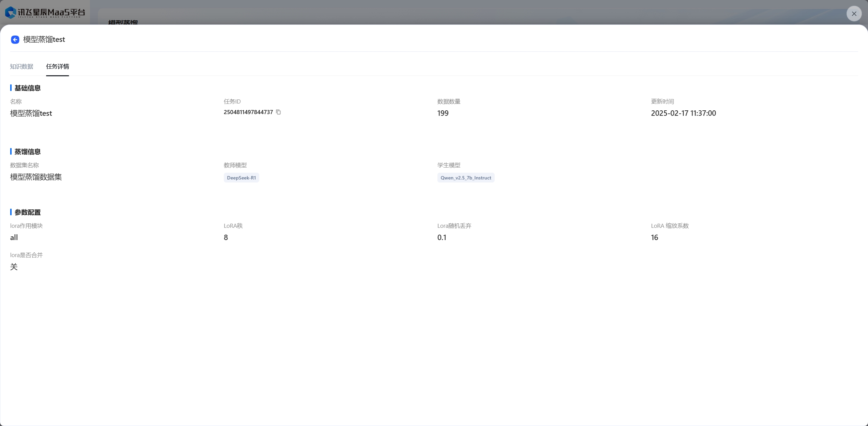Click the 基础信息 section heading
This screenshot has width=868, height=426.
pyautogui.click(x=27, y=88)
